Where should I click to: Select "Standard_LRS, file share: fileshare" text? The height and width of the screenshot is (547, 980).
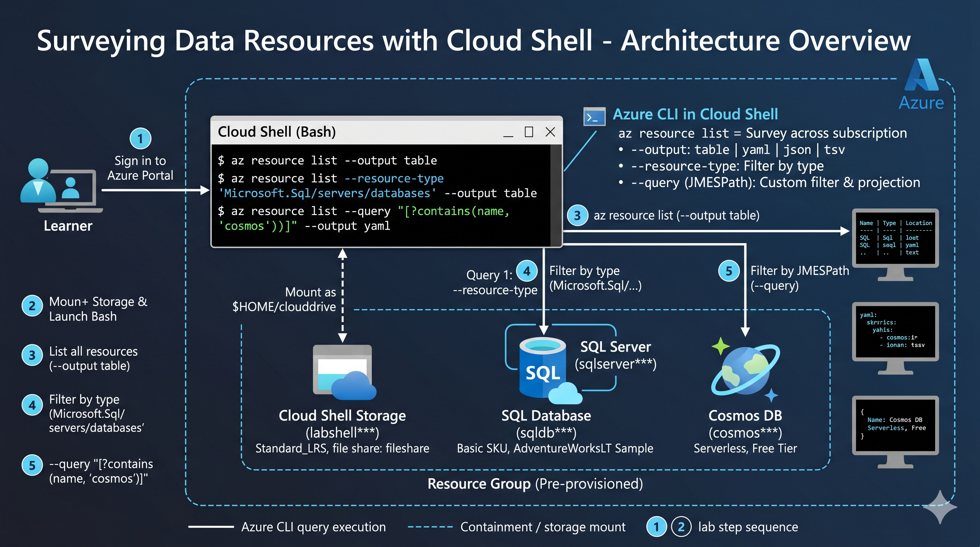(x=342, y=448)
